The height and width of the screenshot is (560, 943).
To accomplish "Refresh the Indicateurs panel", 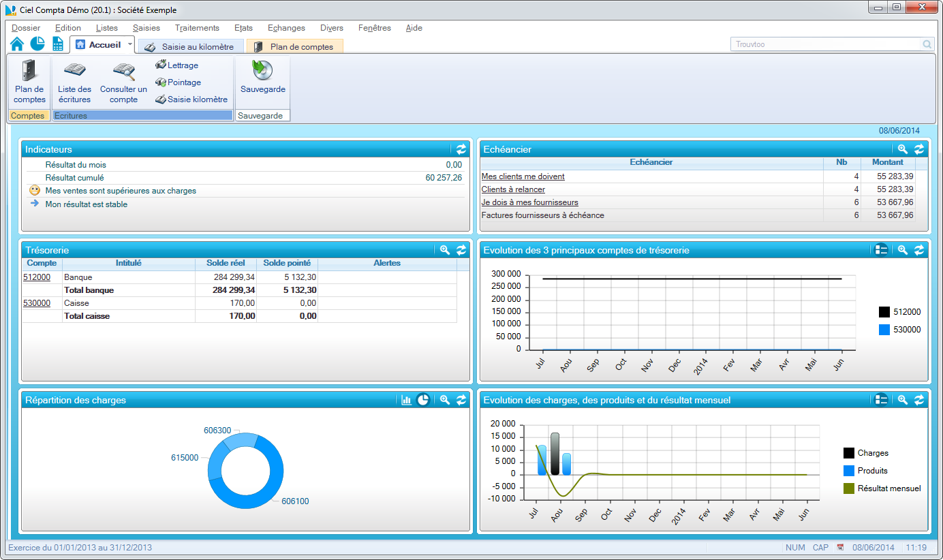I will coord(461,149).
